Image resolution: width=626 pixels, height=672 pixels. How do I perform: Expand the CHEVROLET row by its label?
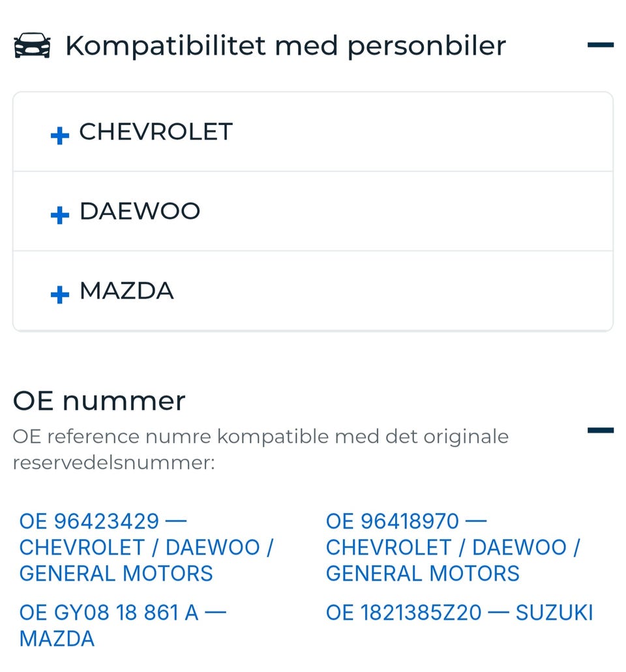[156, 132]
